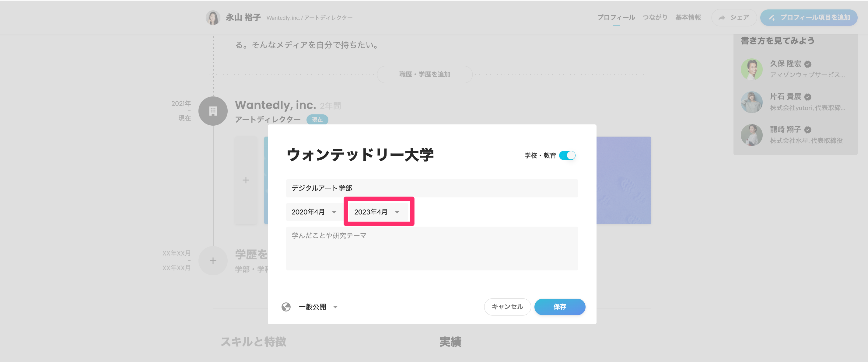Click 永山 裕子 profile avatar in header
Screen dimensions: 868x362
[x=213, y=18]
